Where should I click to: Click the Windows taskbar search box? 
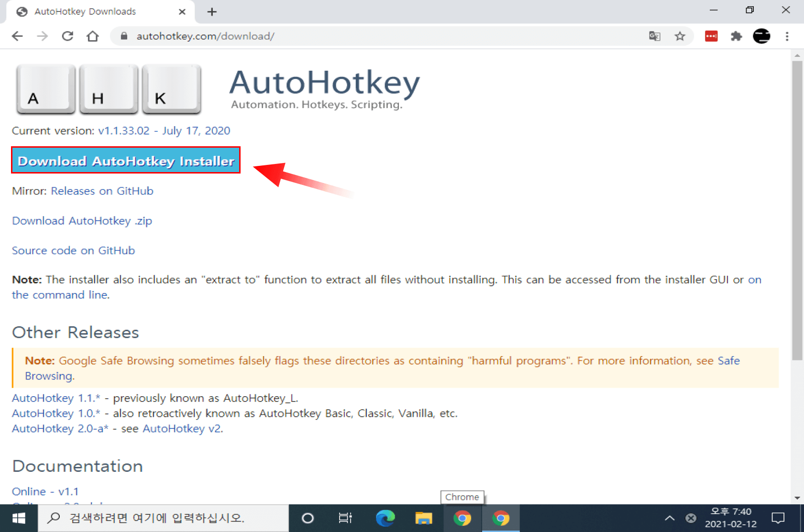[x=163, y=518]
